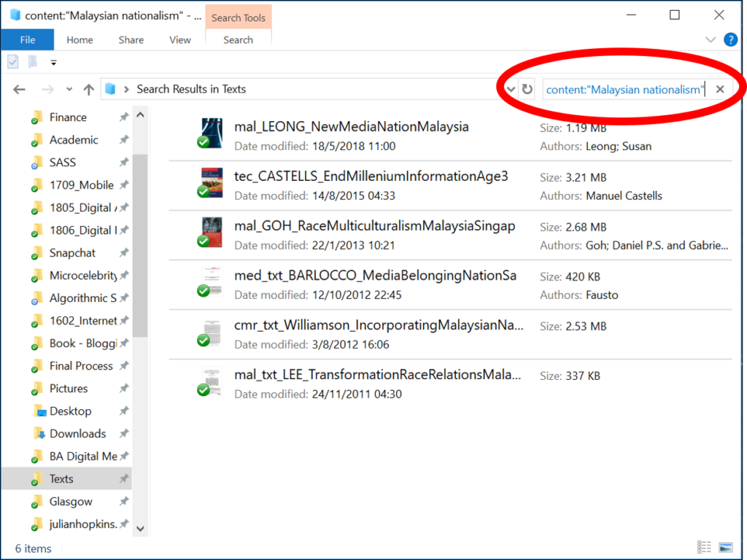Open the julianhopkins folder
This screenshot has height=560, width=747.
(x=83, y=524)
